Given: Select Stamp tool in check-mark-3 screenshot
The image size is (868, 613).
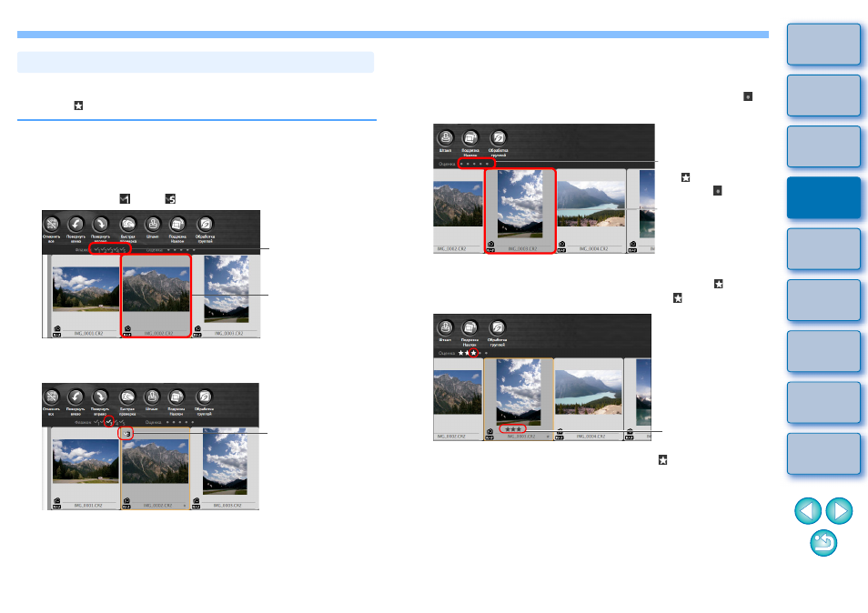Looking at the screenshot, I should [152, 397].
